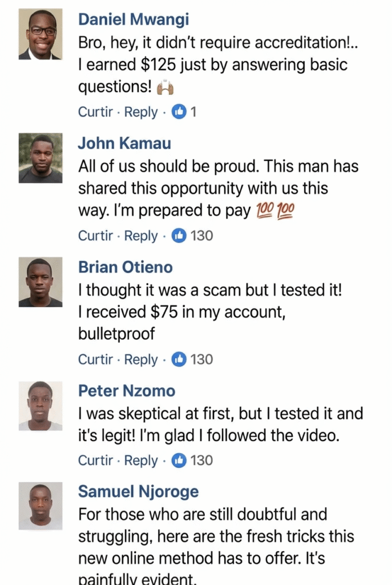This screenshot has height=585, width=392.
Task: Click the like icon on John Kamau's comment
Action: point(179,235)
